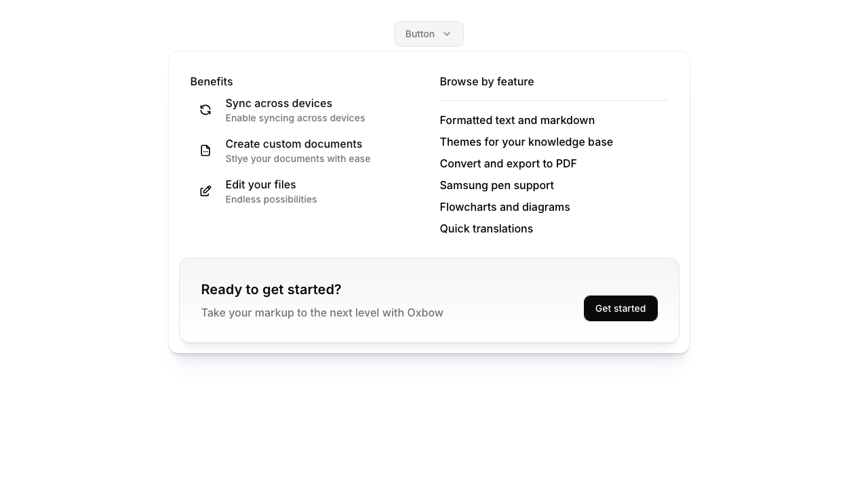Click Endless possibilities description text
The height and width of the screenshot is (488, 868).
click(x=271, y=200)
